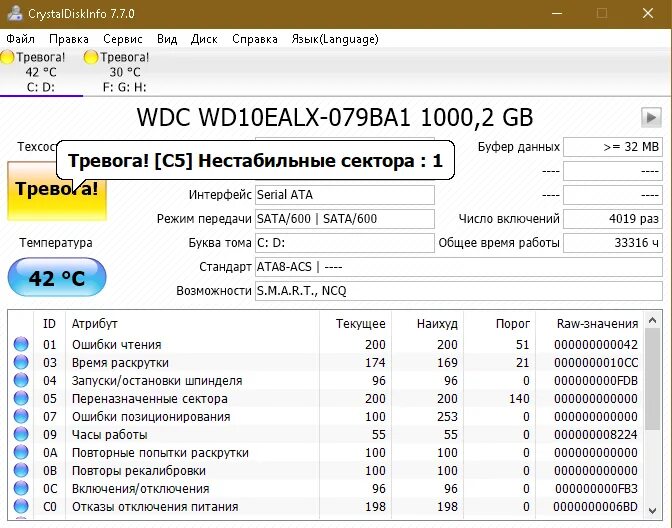Select the Ошибки чтения attribute name
Image resolution: width=672 pixels, height=528 pixels.
[117, 345]
